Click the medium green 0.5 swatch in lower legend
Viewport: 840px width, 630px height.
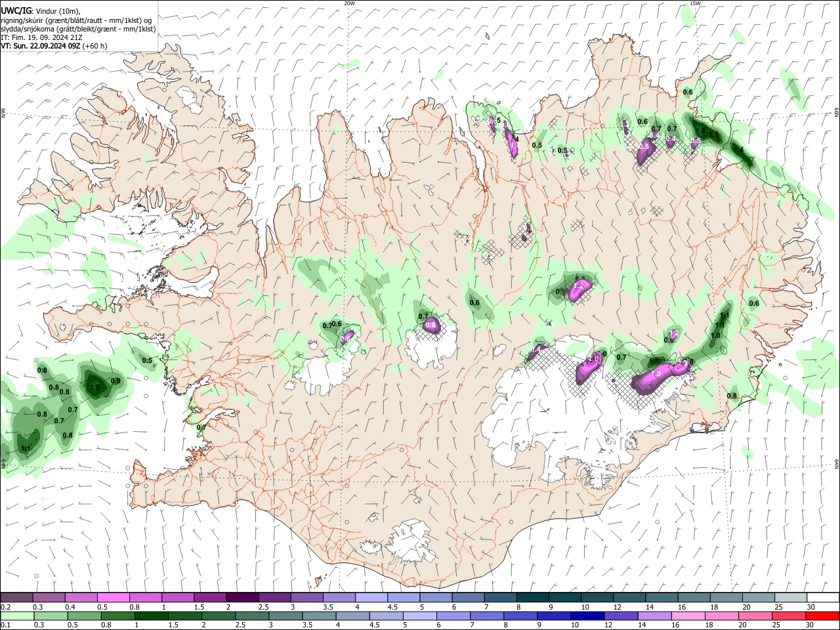pyautogui.click(x=84, y=616)
